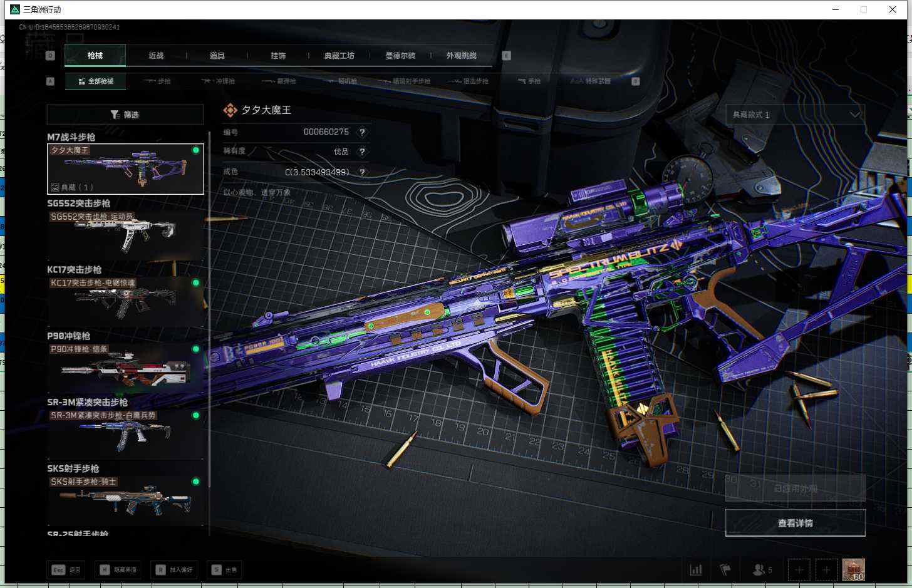The image size is (912, 588).
Task: Click the E key icon after 外观挑战
Action: click(x=507, y=56)
